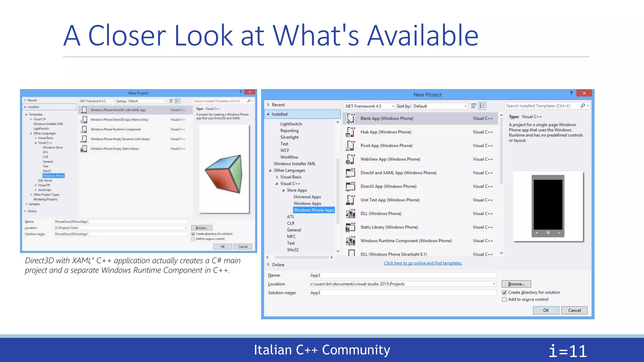This screenshot has height=362, width=644.
Task: Click OK in the right New Project dialog
Action: 546,310
